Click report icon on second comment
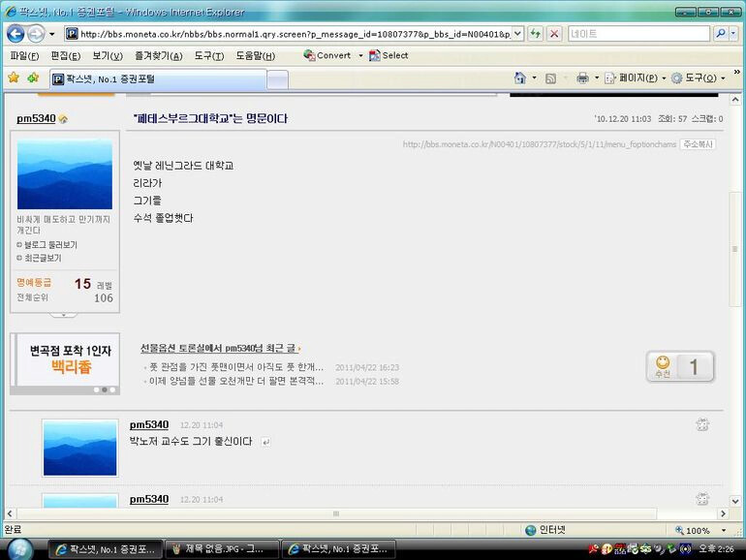Screen dimensions: 746x560 (x=702, y=498)
